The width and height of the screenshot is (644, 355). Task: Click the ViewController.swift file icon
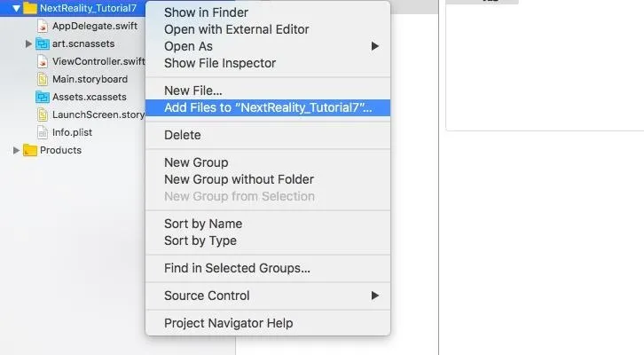point(43,61)
